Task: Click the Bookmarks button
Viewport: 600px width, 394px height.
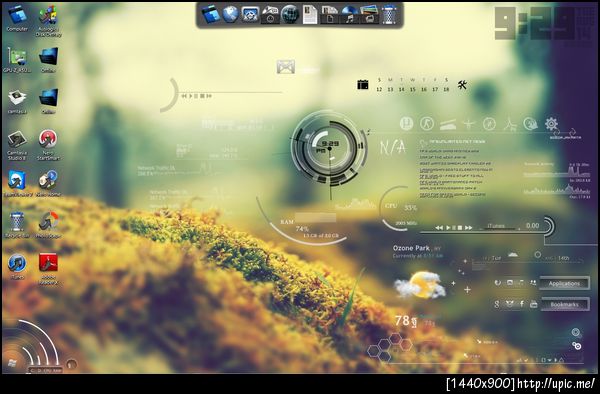Action: (x=564, y=304)
